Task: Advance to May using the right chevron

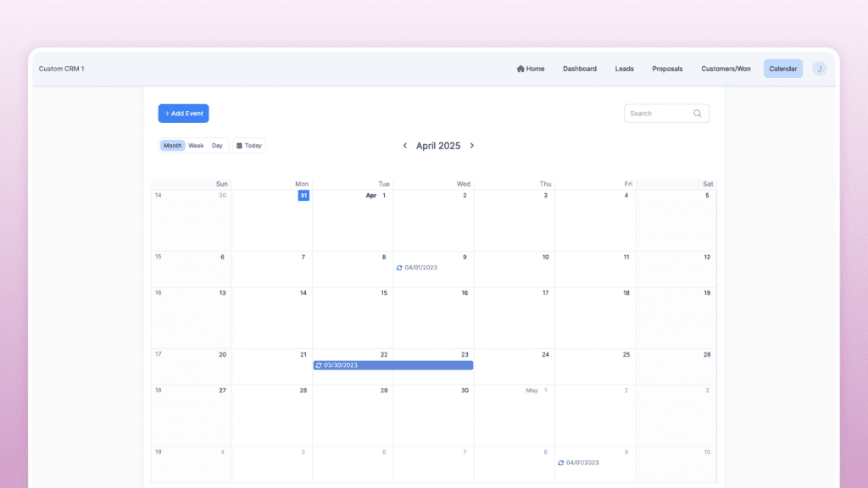Action: coord(472,146)
